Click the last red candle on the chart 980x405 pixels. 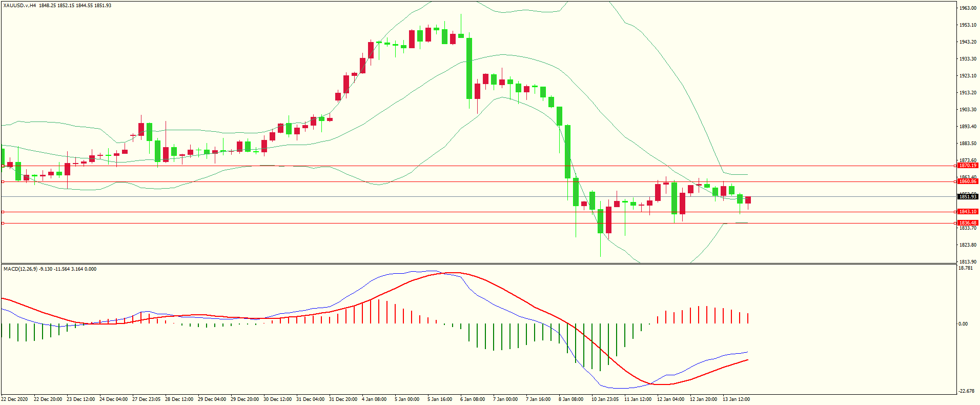point(748,200)
